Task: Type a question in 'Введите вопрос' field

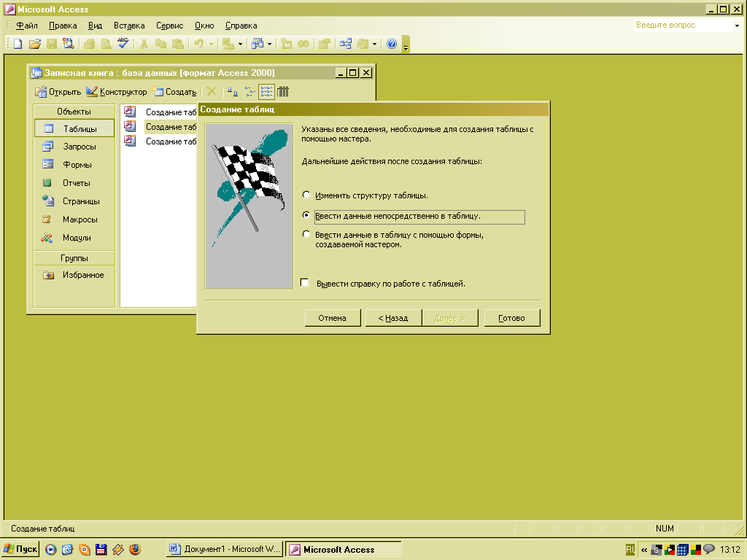Action: click(683, 26)
